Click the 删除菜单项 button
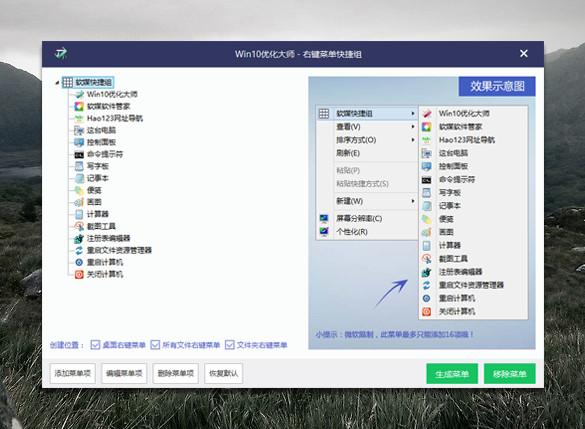585x429 pixels. coord(176,373)
